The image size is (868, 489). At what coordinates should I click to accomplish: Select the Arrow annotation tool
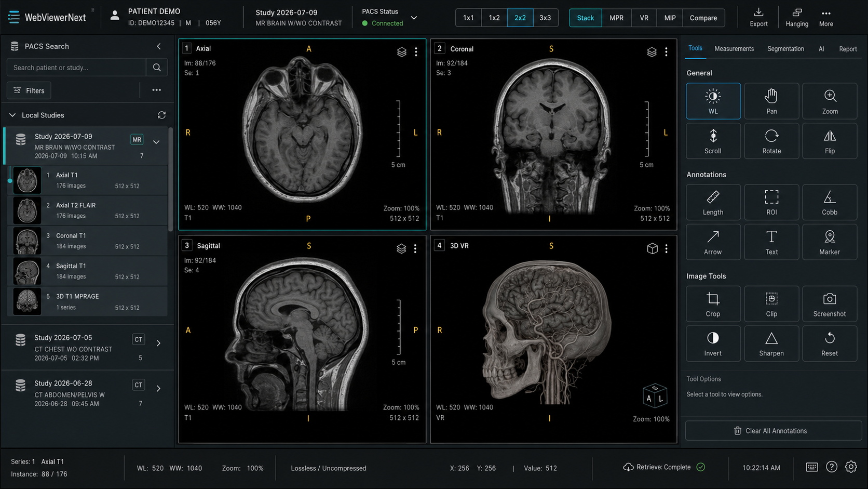click(713, 242)
